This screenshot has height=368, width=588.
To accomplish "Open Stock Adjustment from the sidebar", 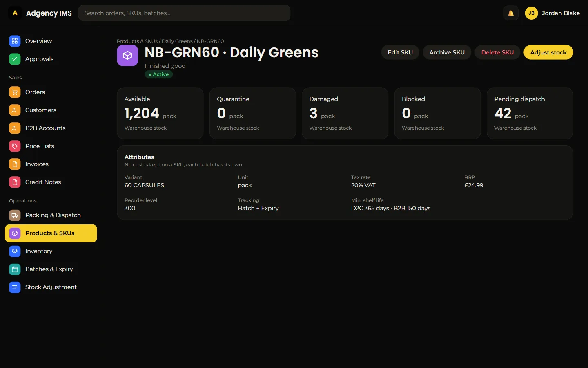I will point(51,287).
